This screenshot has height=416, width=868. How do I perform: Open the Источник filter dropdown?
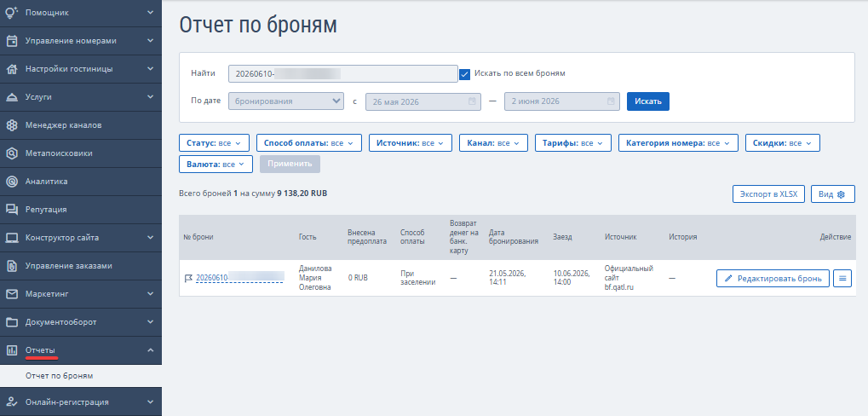(411, 143)
